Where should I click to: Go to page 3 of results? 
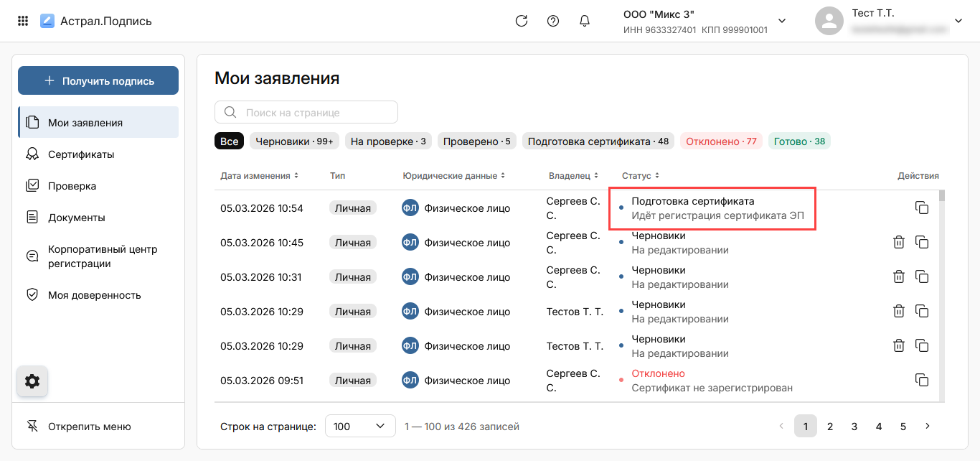pos(854,427)
